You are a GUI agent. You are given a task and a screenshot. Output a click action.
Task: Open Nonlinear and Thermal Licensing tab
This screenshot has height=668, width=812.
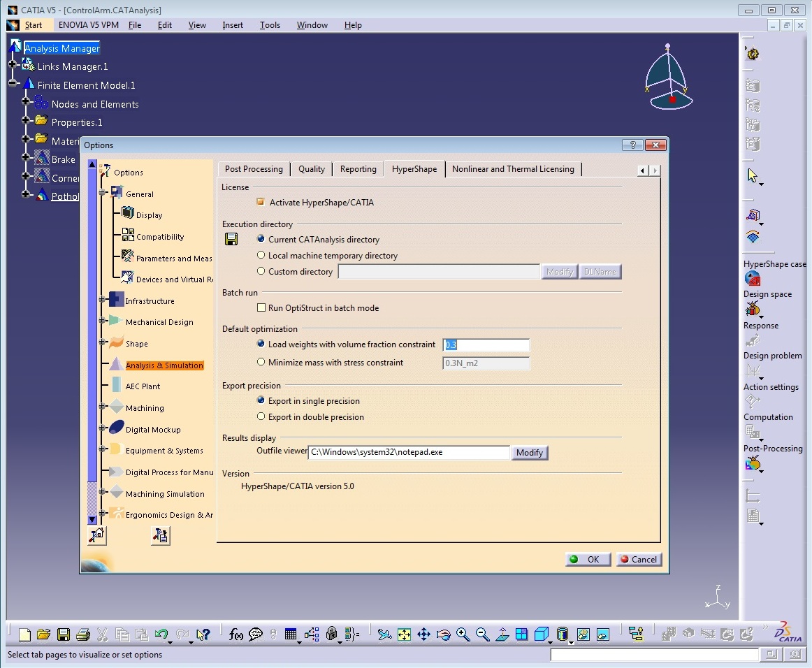tap(513, 169)
